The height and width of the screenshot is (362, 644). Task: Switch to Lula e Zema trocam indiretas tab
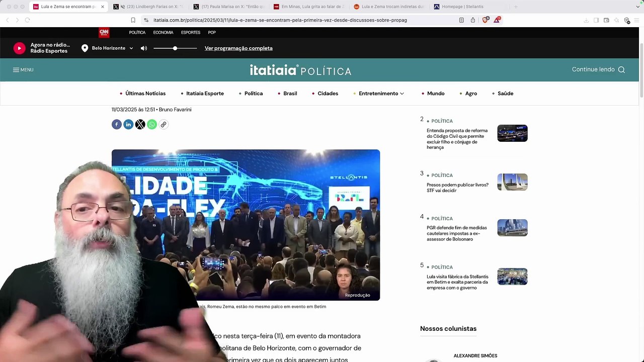390,7
